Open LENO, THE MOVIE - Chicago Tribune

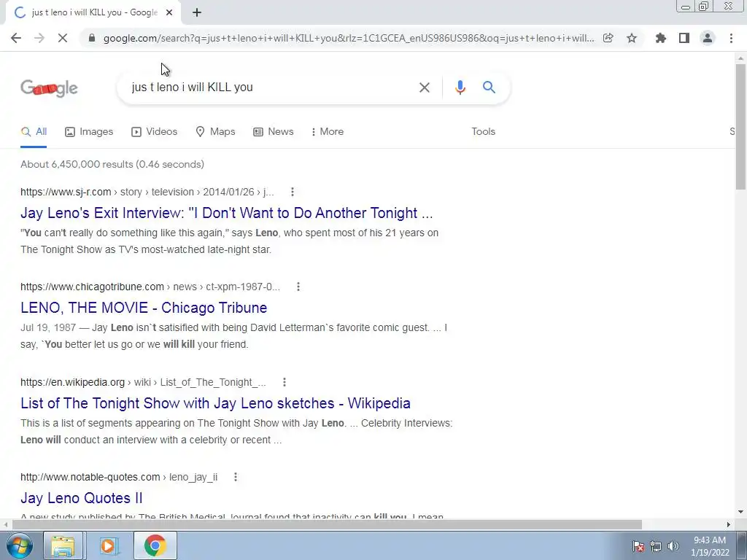click(144, 308)
